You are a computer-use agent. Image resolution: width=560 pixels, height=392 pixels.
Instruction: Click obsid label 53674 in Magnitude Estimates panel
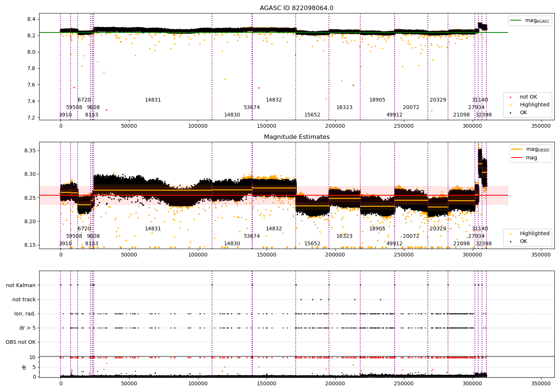252,236
